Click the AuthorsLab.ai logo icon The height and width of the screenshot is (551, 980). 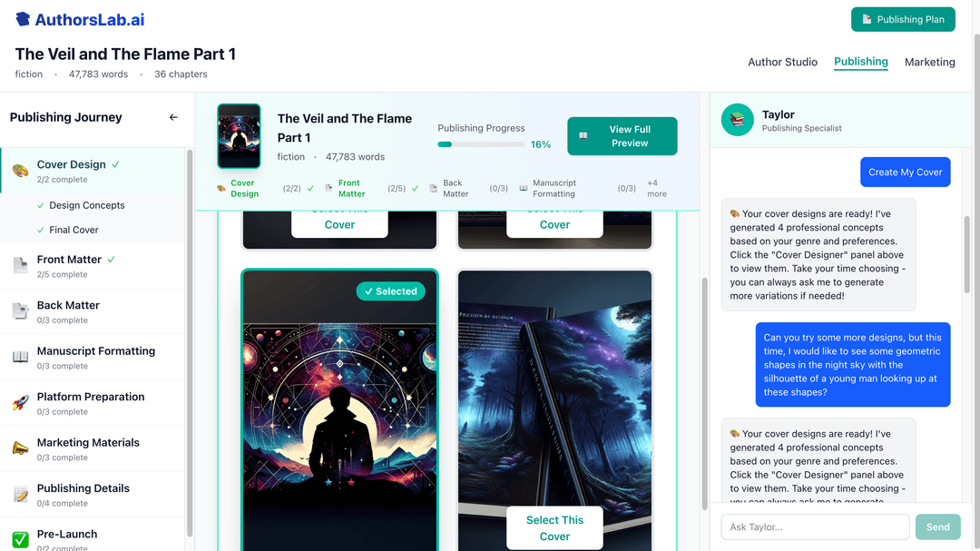23,19
